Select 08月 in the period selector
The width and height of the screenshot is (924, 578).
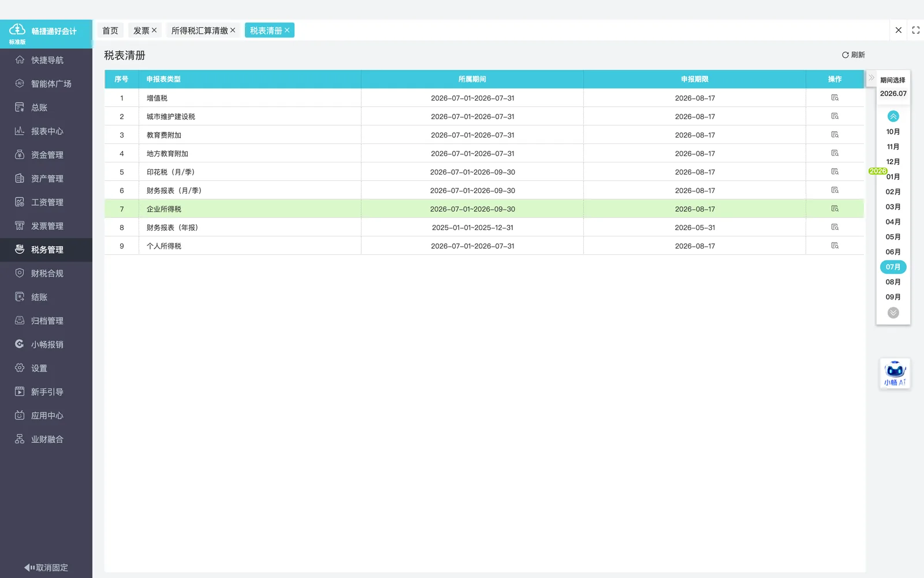pos(893,282)
